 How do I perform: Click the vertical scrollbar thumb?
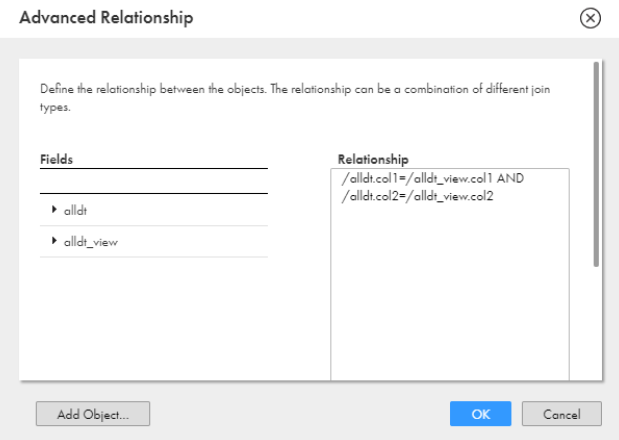596,165
